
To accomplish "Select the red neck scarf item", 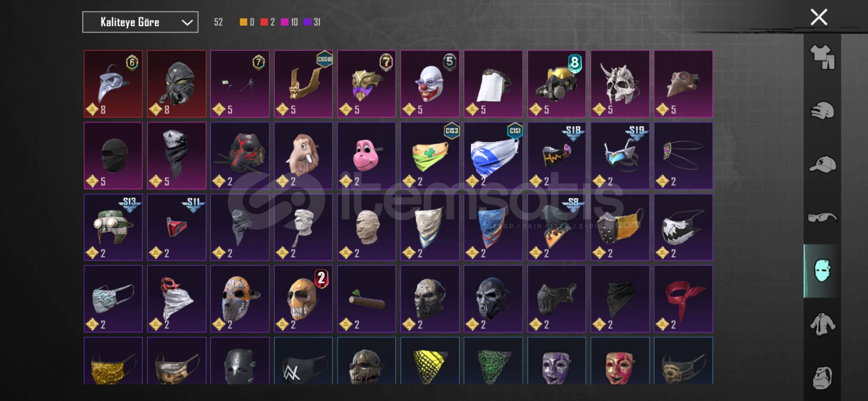I will pyautogui.click(x=683, y=299).
